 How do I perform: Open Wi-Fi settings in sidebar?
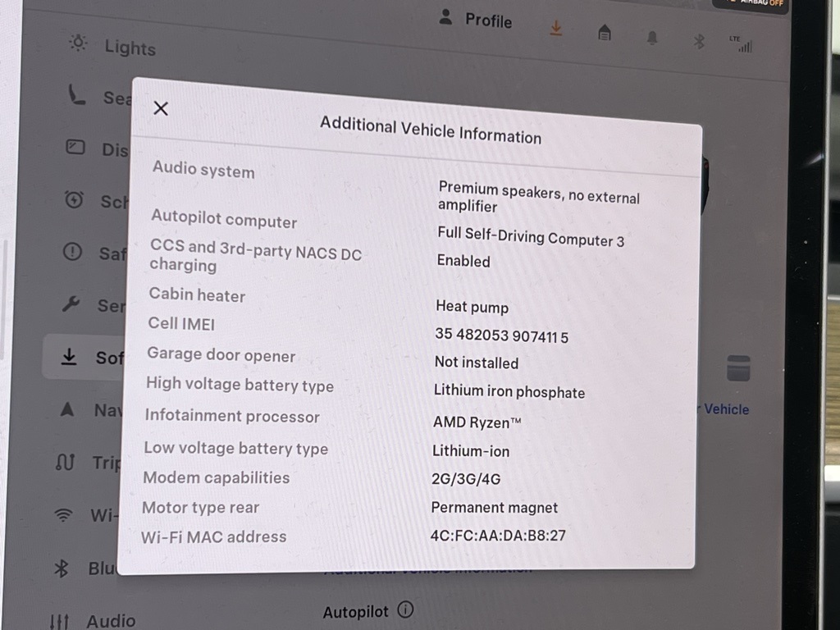click(63, 515)
